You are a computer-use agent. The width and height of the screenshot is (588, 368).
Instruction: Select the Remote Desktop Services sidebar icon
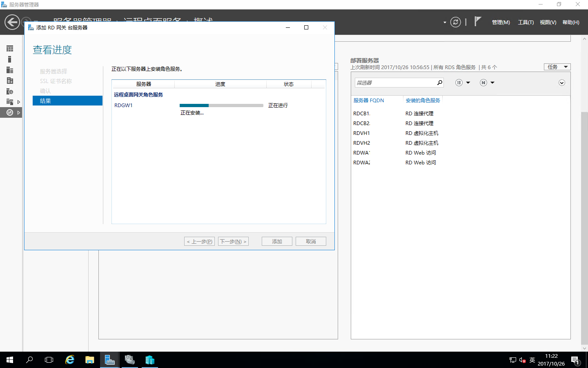[10, 112]
